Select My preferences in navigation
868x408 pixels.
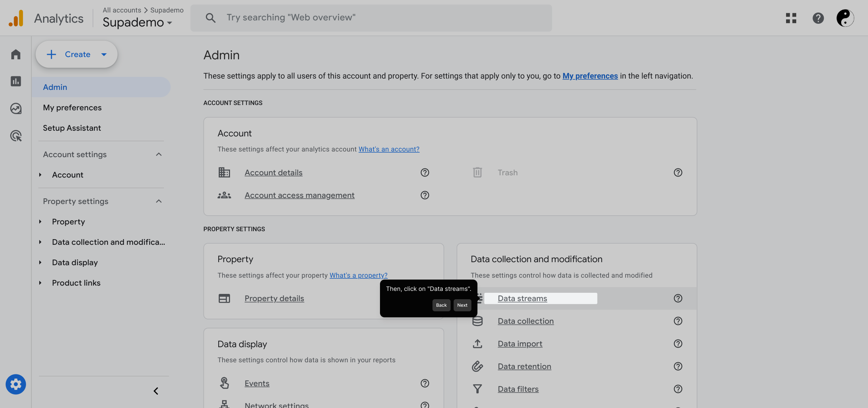(72, 108)
